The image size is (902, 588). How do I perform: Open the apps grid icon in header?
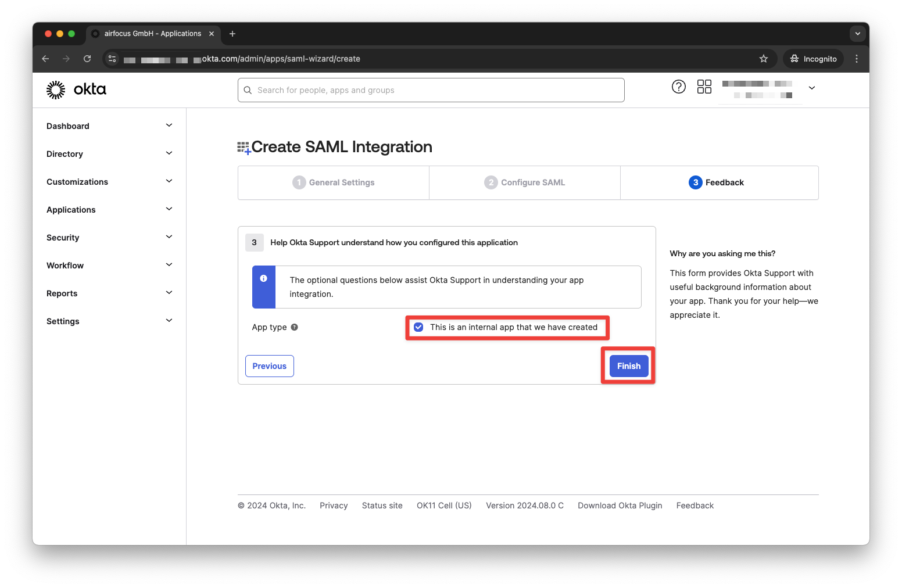[x=704, y=87]
